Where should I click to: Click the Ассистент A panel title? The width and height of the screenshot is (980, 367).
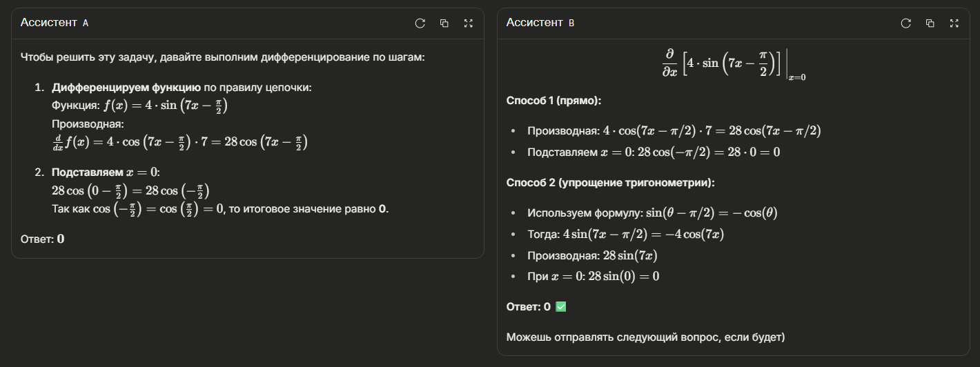coord(54,23)
